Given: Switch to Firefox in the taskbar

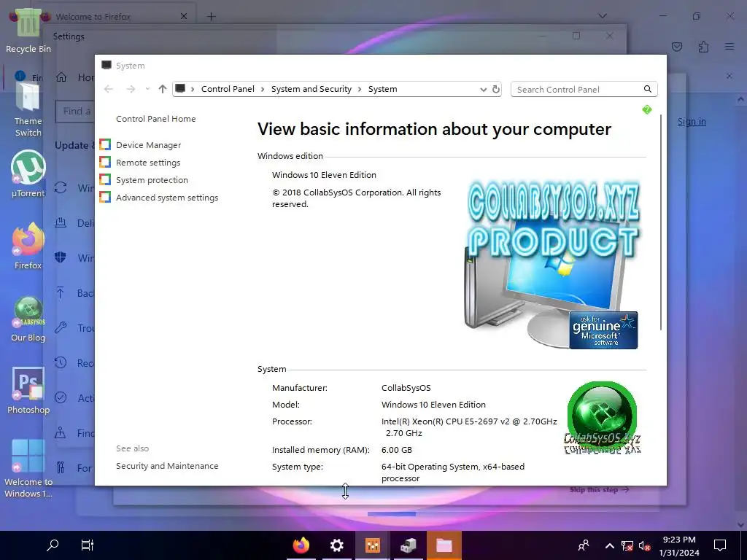Looking at the screenshot, I should tap(301, 545).
